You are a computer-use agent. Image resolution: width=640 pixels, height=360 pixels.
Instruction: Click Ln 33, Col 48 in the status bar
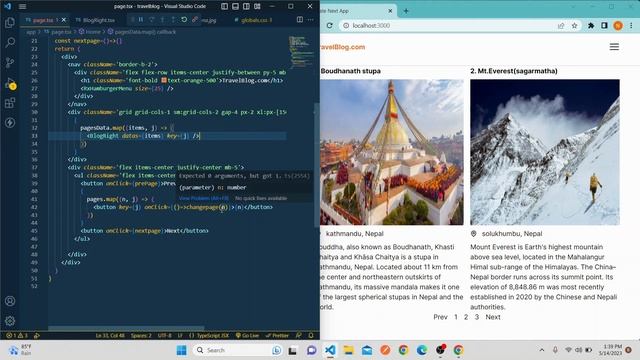click(110, 336)
